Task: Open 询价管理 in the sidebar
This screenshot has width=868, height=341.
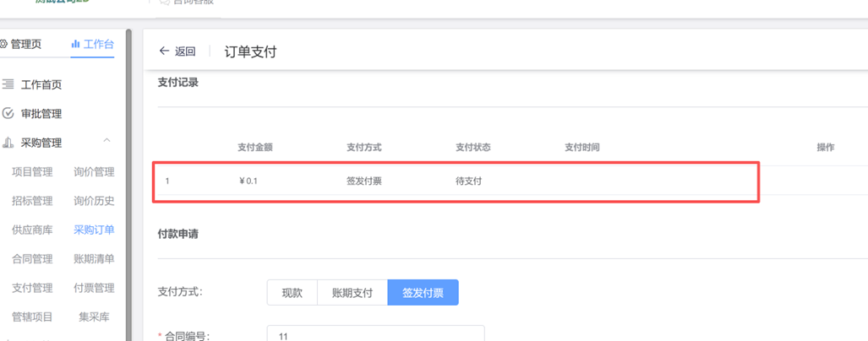Action: pyautogui.click(x=94, y=172)
